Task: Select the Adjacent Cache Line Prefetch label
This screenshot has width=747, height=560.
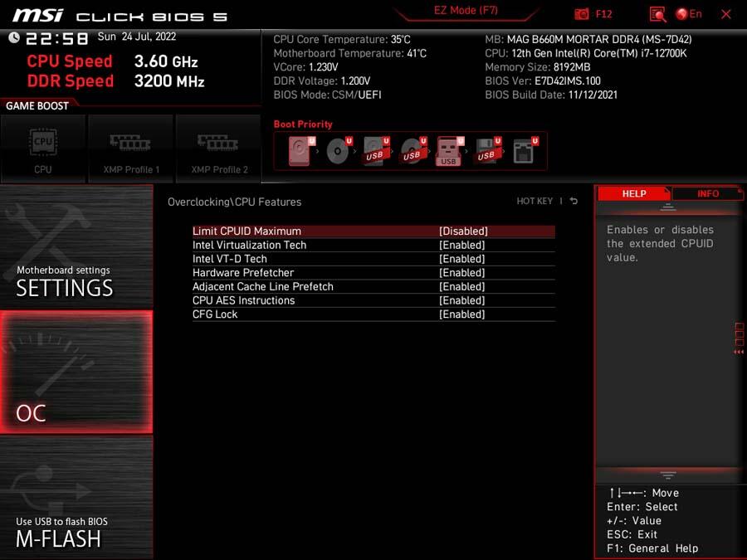Action: click(x=263, y=286)
